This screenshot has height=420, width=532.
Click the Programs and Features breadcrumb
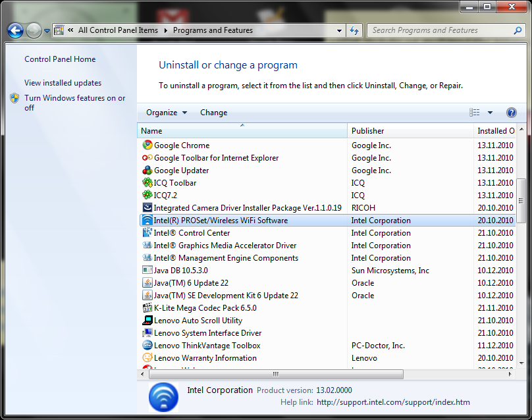click(x=213, y=30)
